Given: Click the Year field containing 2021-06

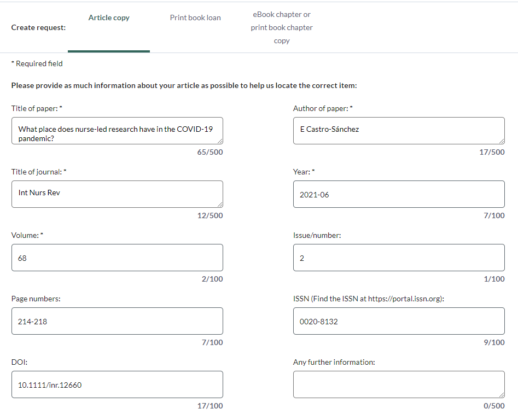Looking at the screenshot, I should [399, 194].
